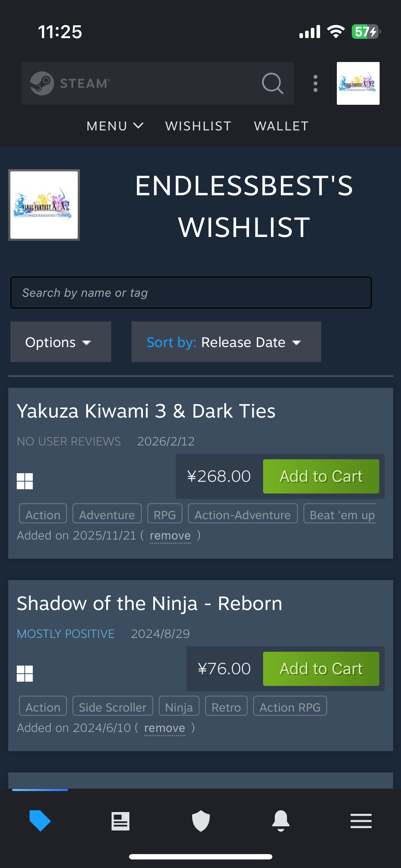Open the Options dropdown
This screenshot has width=401, height=868.
point(61,342)
